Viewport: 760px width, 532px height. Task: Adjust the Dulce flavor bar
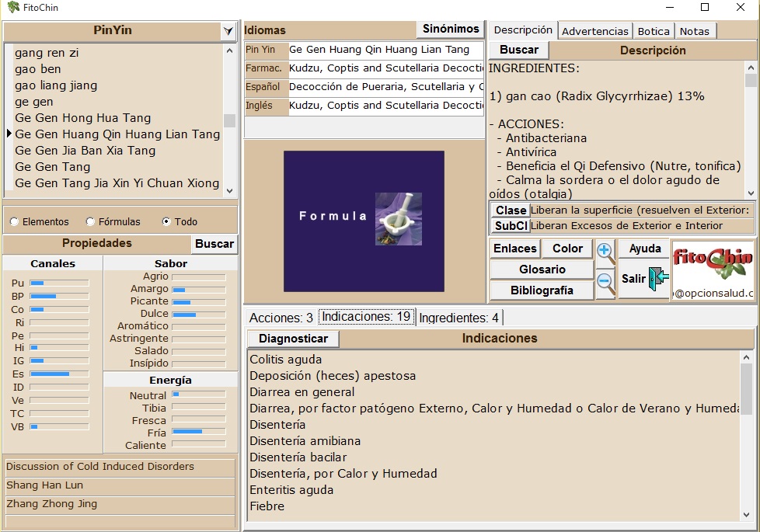point(199,315)
